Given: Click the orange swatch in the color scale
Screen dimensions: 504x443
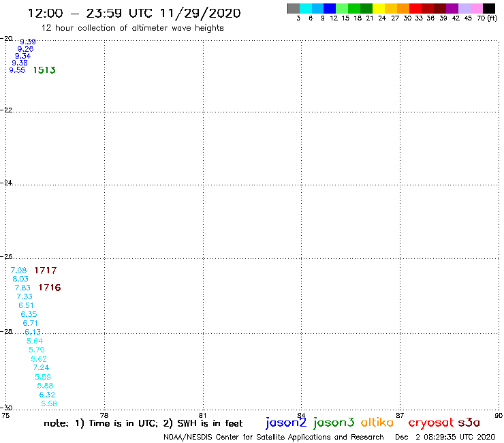Looking at the screenshot, I should [403, 8].
